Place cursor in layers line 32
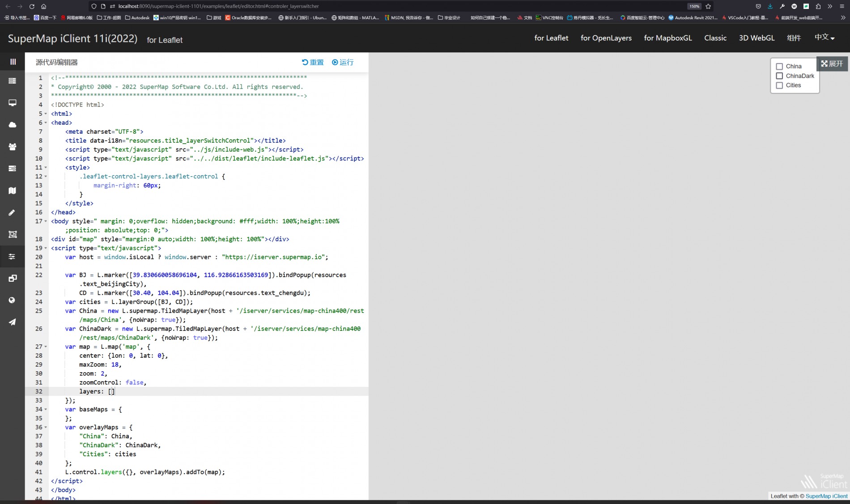The image size is (850, 504). pyautogui.click(x=208, y=391)
